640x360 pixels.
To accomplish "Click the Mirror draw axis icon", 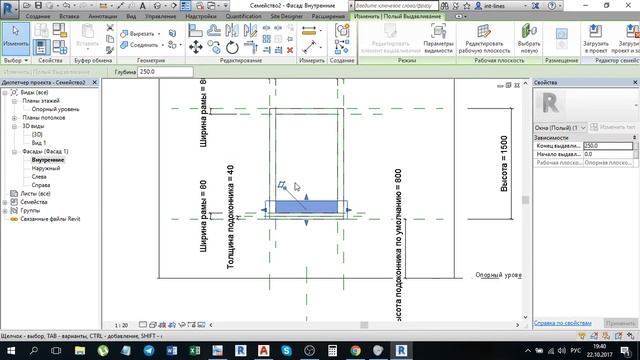I will pos(250,31).
